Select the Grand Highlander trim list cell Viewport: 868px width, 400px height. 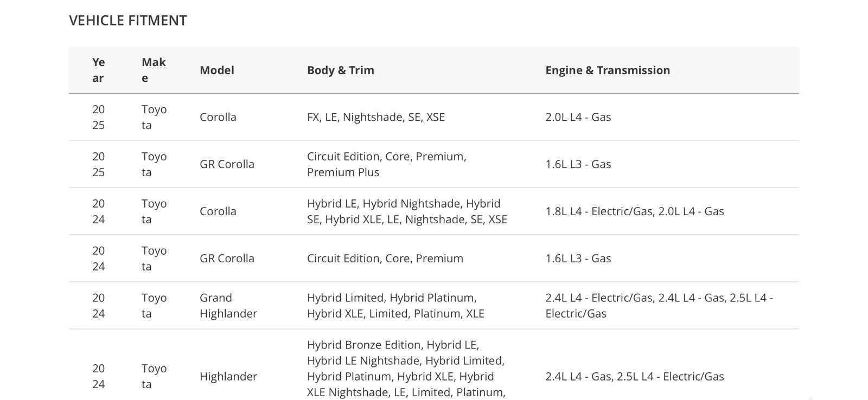pyautogui.click(x=395, y=306)
